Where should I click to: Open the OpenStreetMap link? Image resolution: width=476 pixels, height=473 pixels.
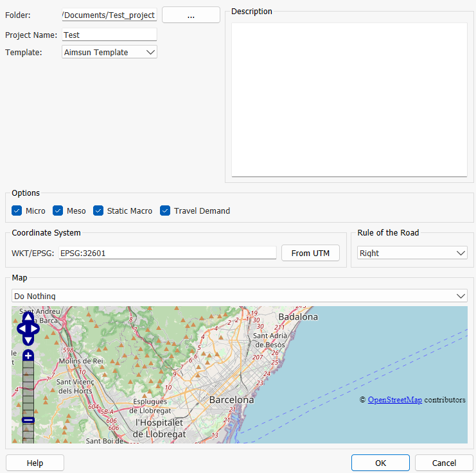(x=394, y=400)
